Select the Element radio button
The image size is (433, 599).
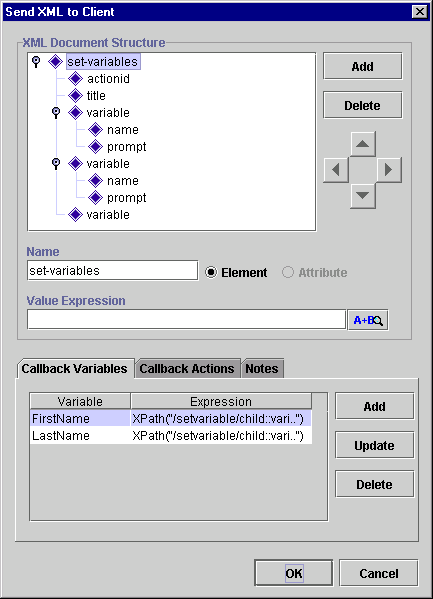[211, 272]
